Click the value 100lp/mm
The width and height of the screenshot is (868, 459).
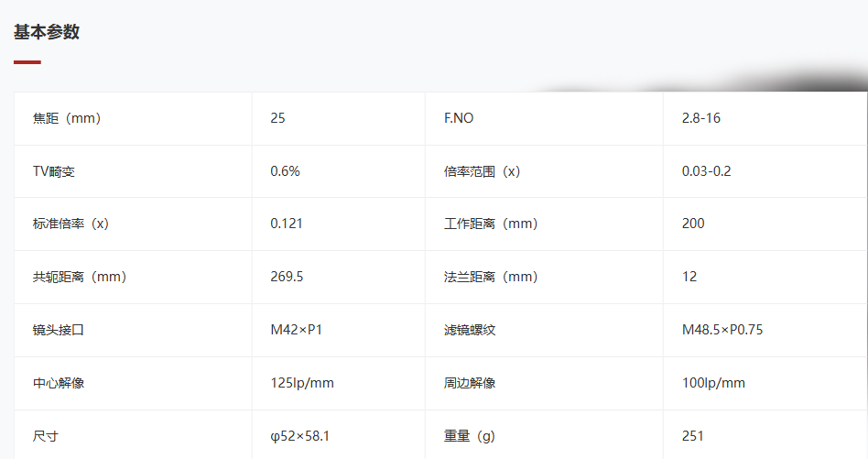pos(713,383)
